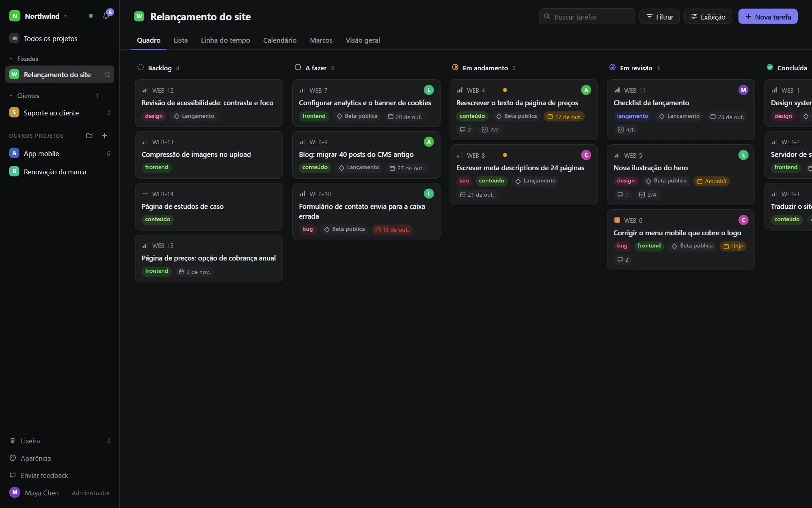Open the Maya Chen user profile
The image size is (812, 508).
point(60,493)
